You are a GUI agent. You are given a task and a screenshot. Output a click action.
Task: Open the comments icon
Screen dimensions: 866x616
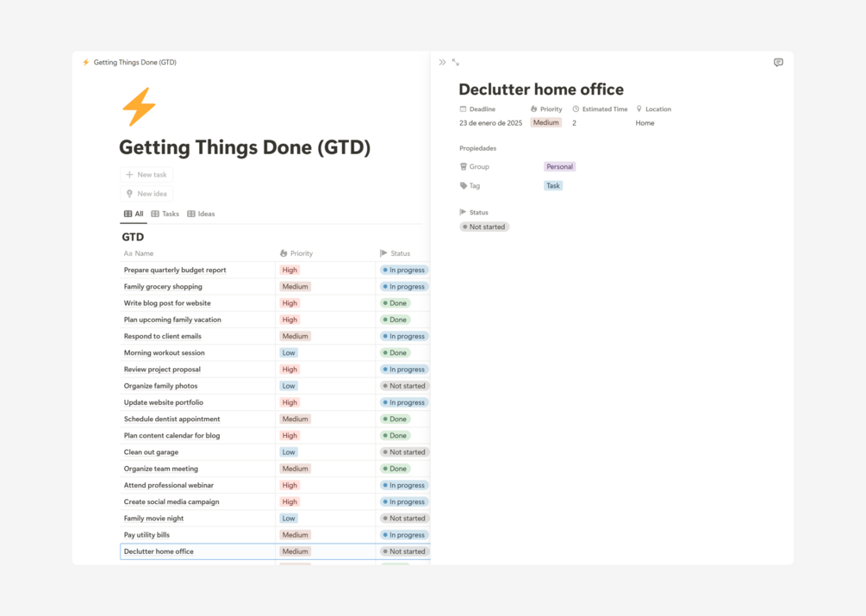778,62
